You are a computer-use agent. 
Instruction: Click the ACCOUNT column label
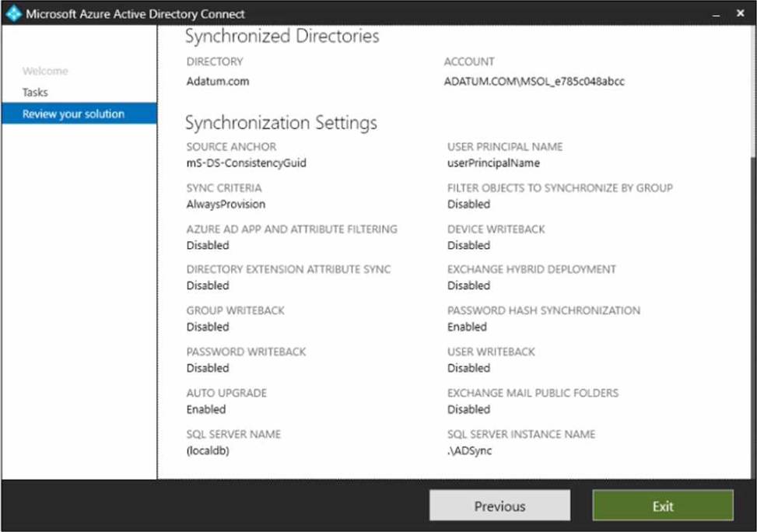[x=469, y=61]
